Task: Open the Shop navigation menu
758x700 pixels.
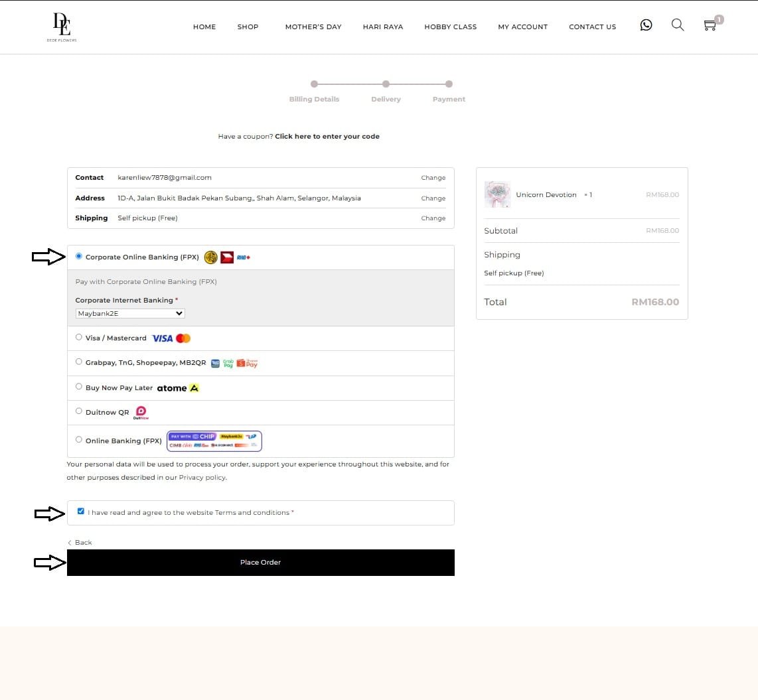Action: 248,27
